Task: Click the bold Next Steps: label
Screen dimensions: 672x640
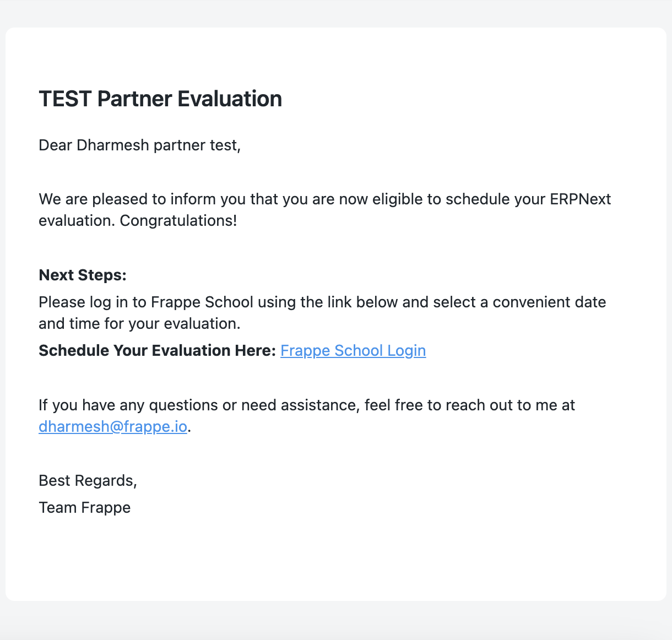Action: tap(83, 275)
